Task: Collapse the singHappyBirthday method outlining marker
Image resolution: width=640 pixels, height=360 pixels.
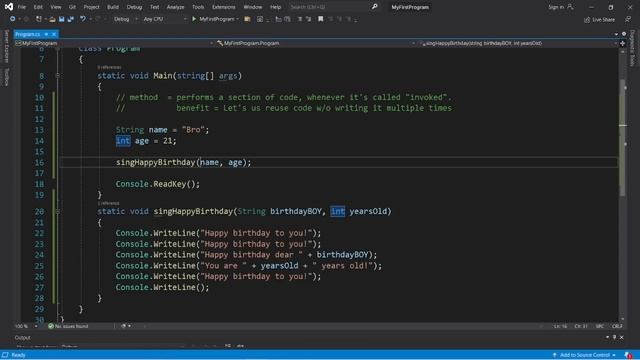Action: click(57, 211)
